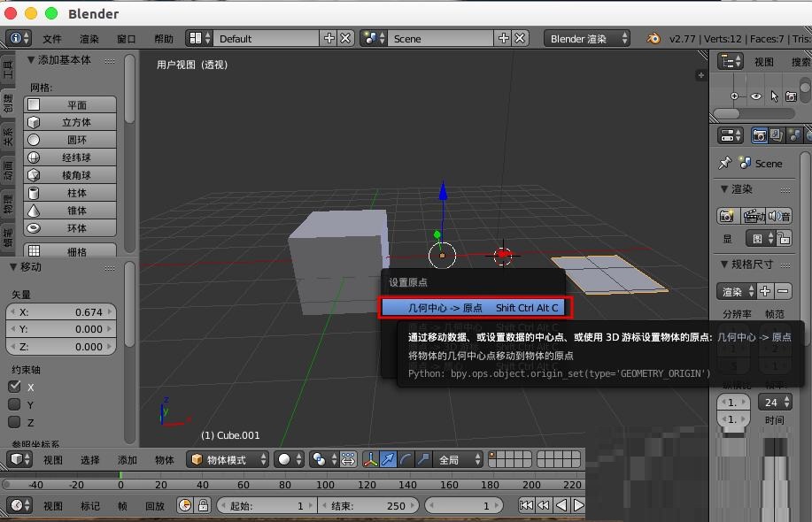Open the scene browser icon
This screenshot has height=522, width=812.
[x=374, y=38]
